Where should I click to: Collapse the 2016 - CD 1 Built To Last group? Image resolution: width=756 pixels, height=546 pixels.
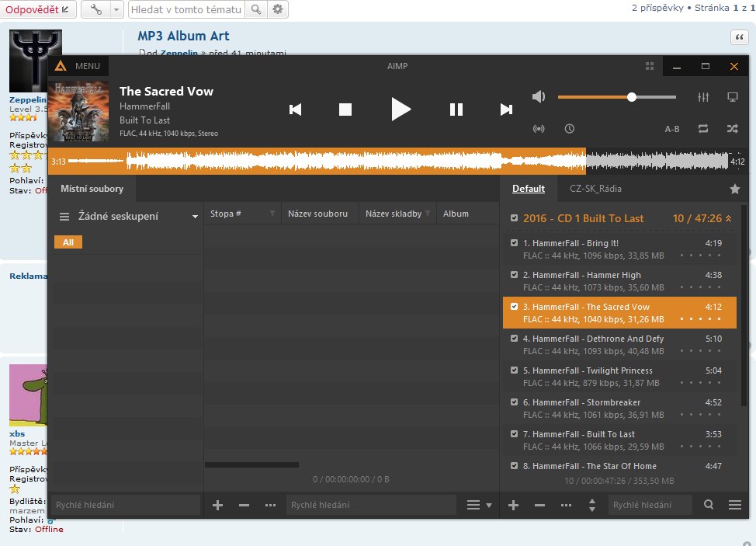729,218
